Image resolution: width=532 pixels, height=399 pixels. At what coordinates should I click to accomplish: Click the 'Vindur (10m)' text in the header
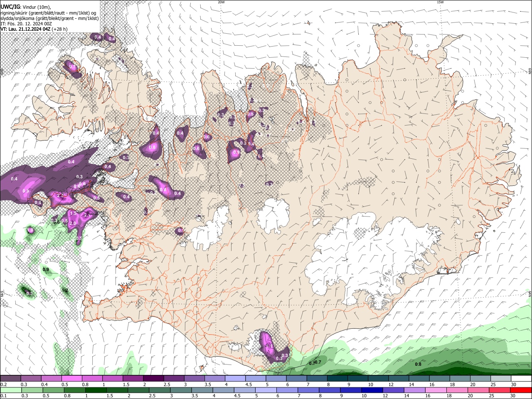coord(37,7)
